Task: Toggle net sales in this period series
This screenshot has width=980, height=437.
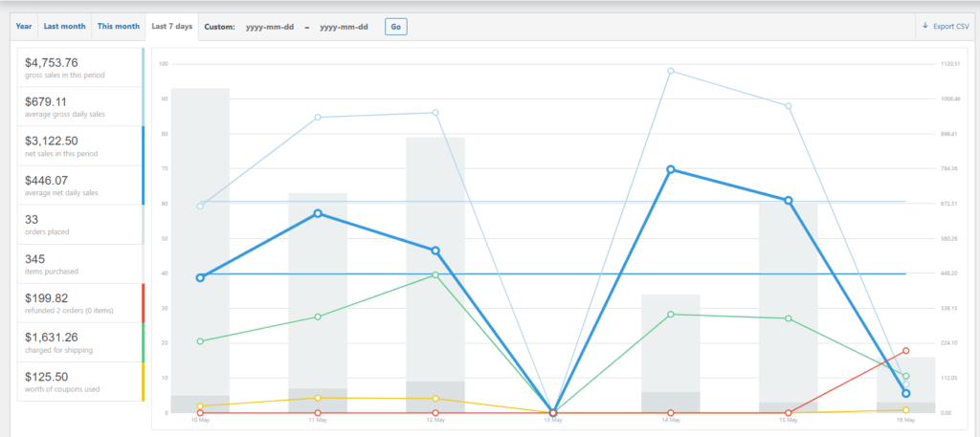Action: click(x=79, y=146)
